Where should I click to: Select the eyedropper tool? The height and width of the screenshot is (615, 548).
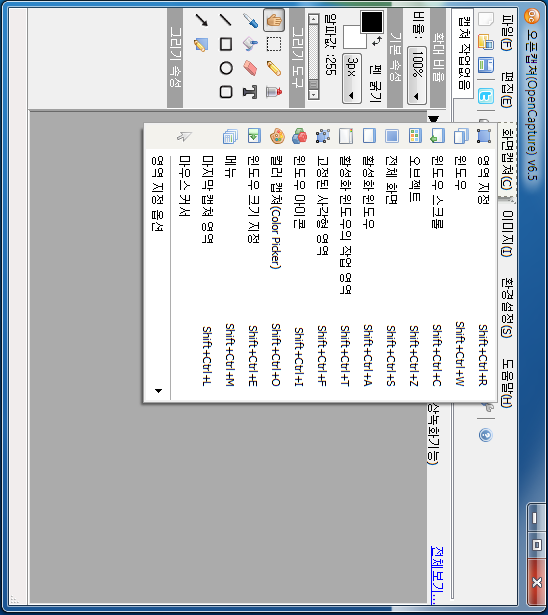pyautogui.click(x=250, y=20)
